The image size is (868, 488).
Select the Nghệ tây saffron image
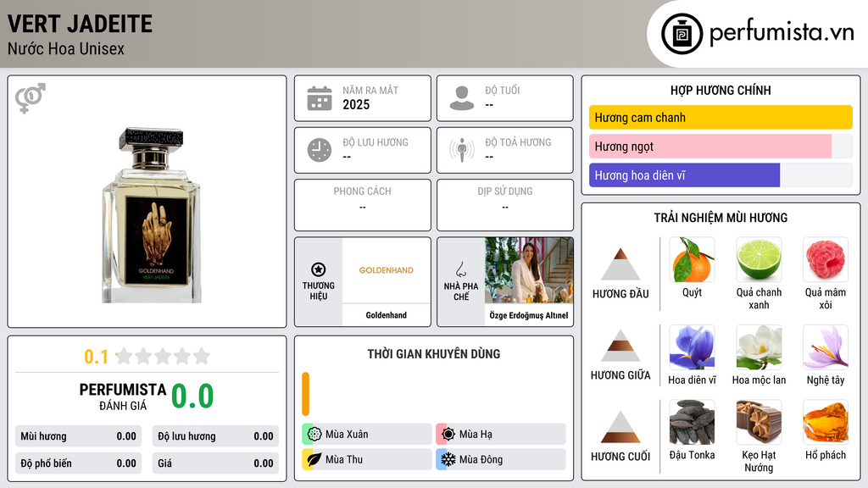826,347
